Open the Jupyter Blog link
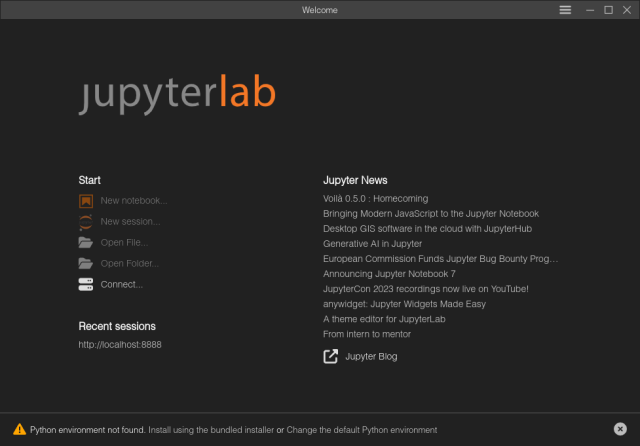 coord(371,357)
